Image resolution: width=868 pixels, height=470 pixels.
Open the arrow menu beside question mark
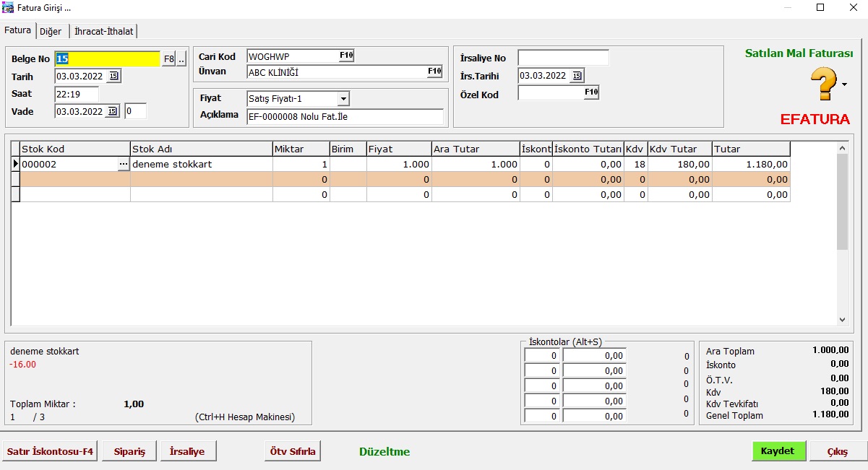point(845,85)
